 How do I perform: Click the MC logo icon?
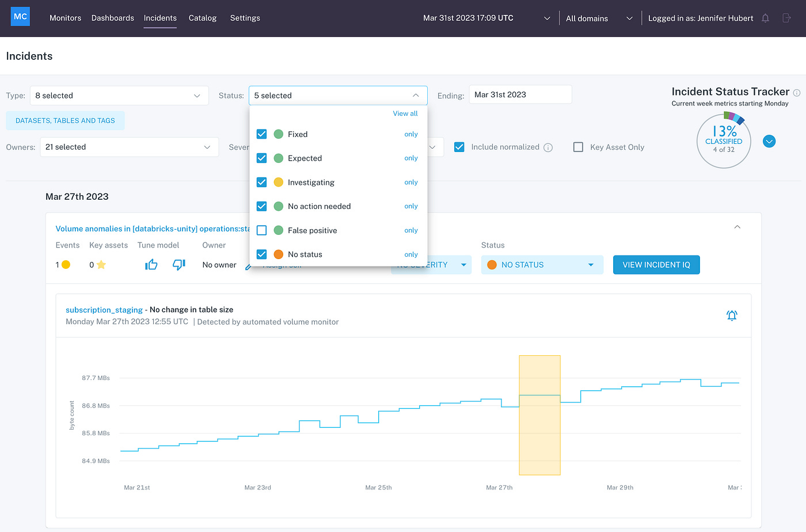(x=20, y=17)
